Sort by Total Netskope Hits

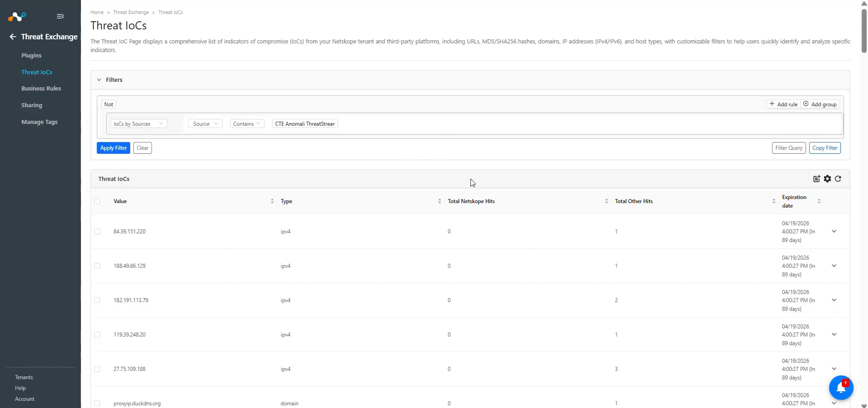pos(607,201)
